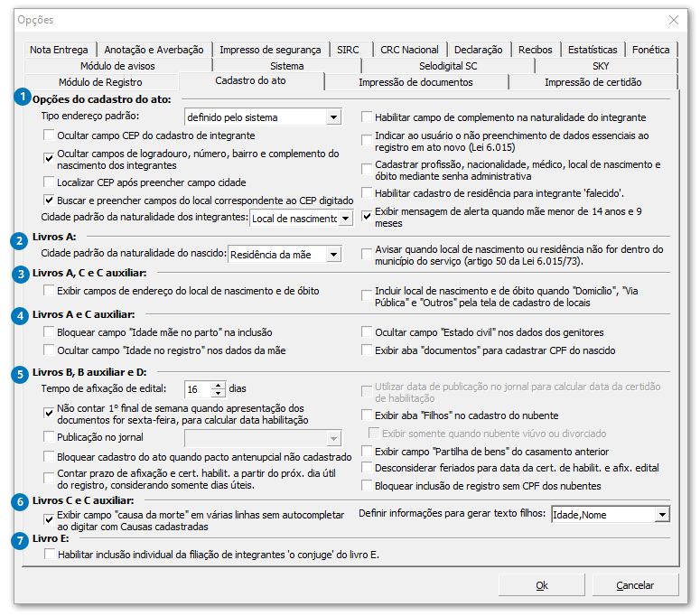
Task: Check Contar prazo de afixação dias úteis
Action: (x=49, y=478)
